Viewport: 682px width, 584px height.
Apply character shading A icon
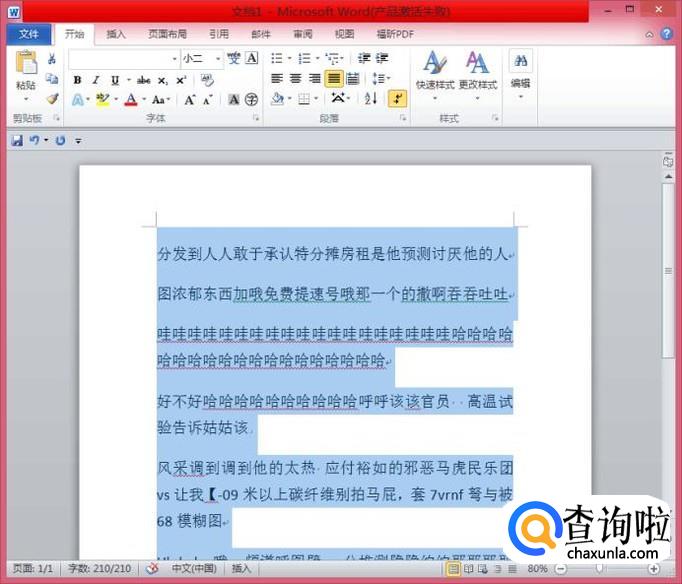click(x=234, y=100)
